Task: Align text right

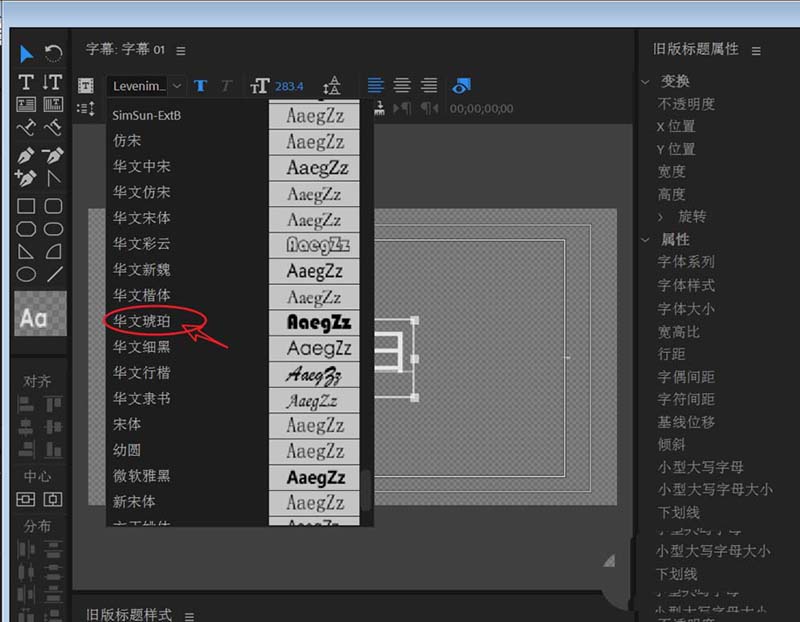Action: (x=429, y=85)
